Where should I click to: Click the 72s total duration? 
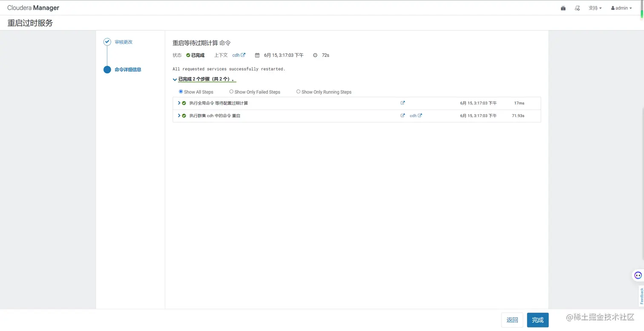[x=325, y=55]
